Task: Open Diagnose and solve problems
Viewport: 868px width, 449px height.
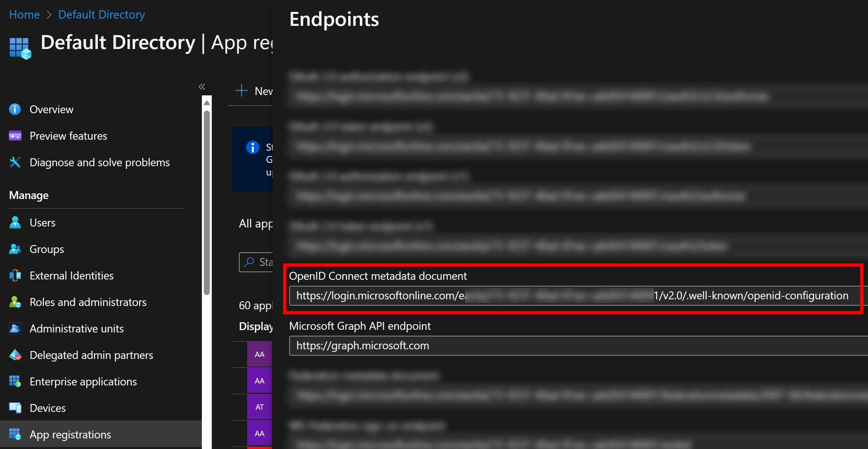Action: pyautogui.click(x=100, y=162)
